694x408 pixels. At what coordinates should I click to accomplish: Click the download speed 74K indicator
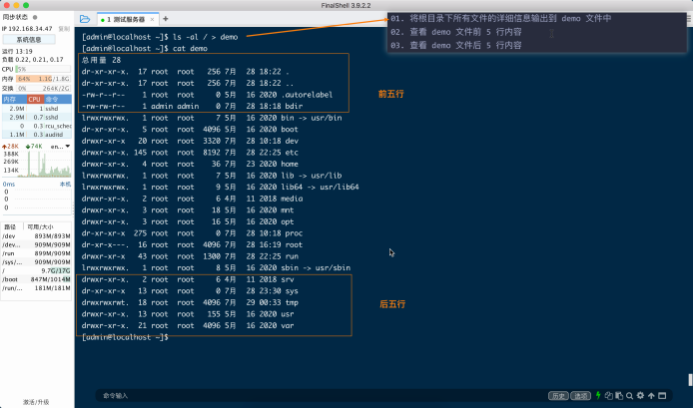[34, 146]
